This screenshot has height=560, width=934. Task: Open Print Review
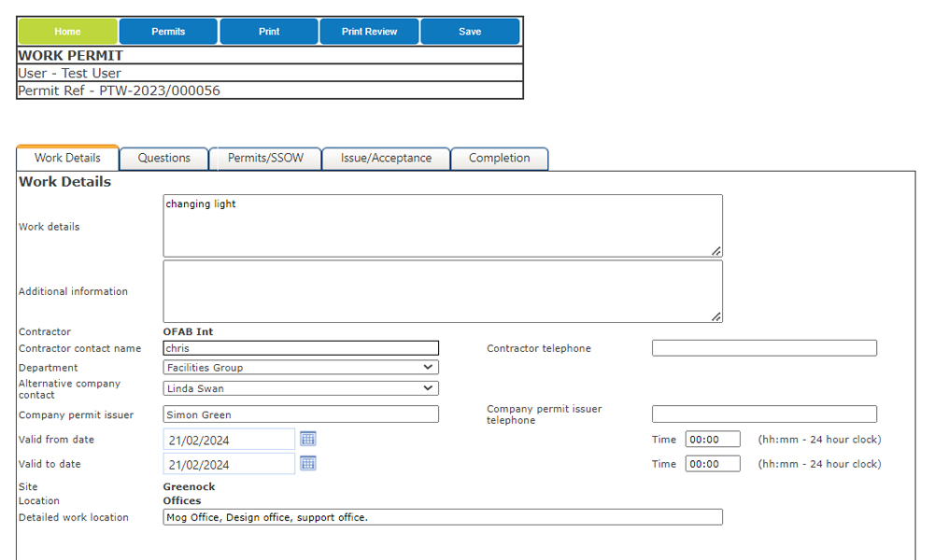(369, 30)
